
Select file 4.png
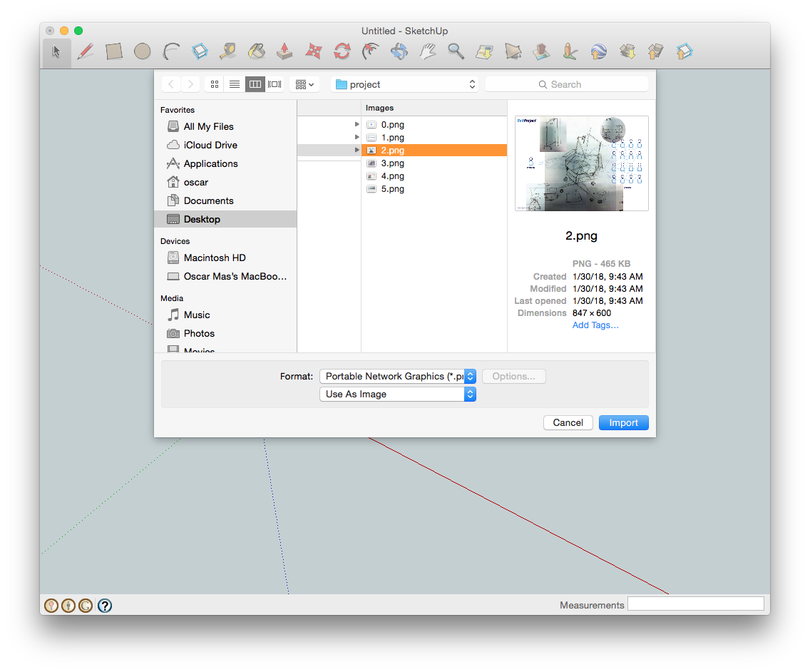coord(434,176)
